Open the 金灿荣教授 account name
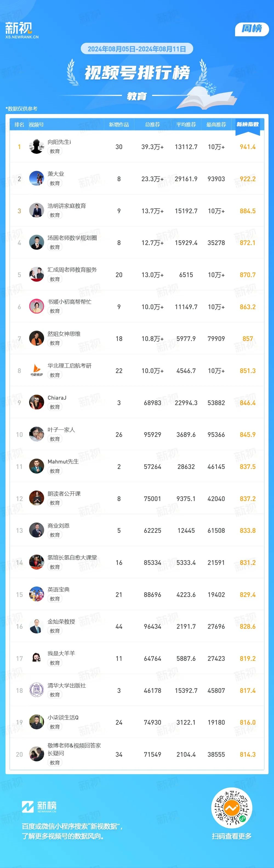This screenshot has width=274, height=868. click(61, 621)
